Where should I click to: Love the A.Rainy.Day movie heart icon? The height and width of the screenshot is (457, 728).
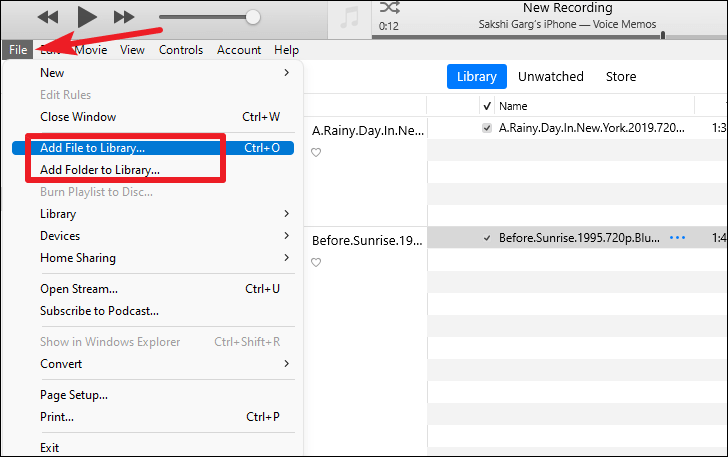[316, 152]
